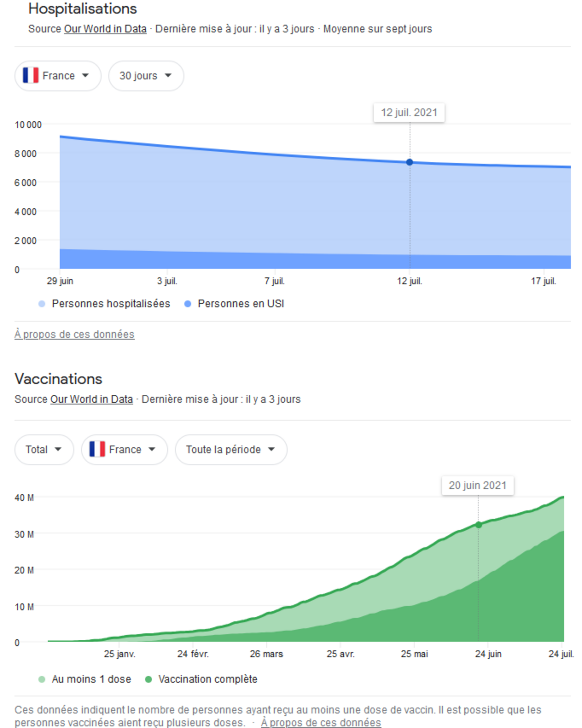
Task: Toggle the Au moins 1 dose legend label
Action: click(91, 679)
